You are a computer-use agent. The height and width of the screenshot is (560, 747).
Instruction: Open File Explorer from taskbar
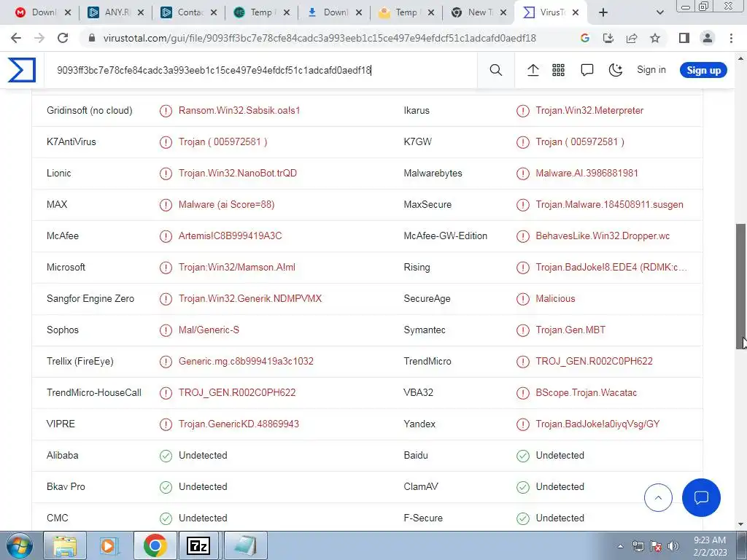pyautogui.click(x=65, y=545)
